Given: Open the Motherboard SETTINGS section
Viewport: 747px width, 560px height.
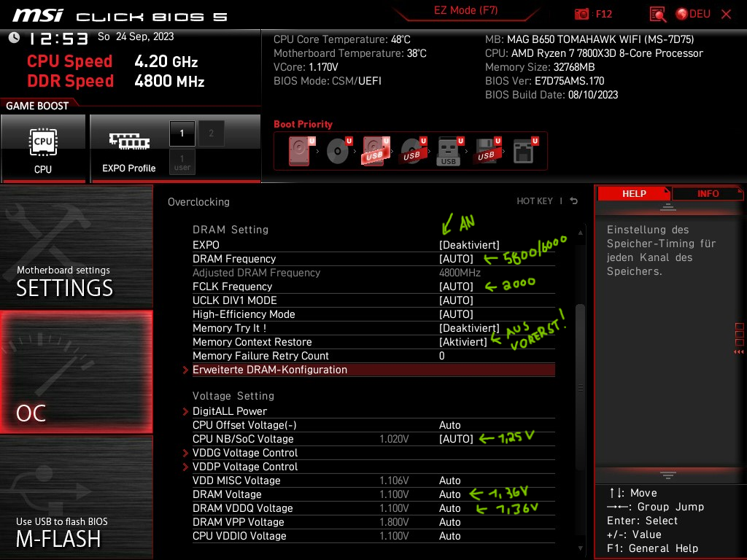Looking at the screenshot, I should (x=76, y=246).
